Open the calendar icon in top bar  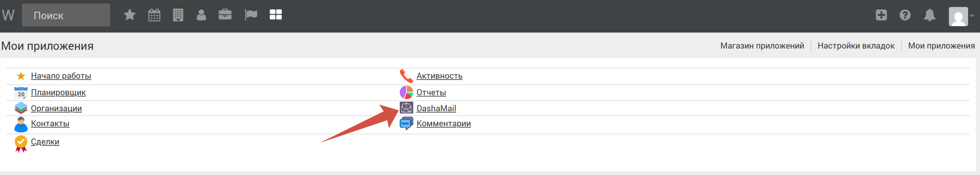pos(154,15)
